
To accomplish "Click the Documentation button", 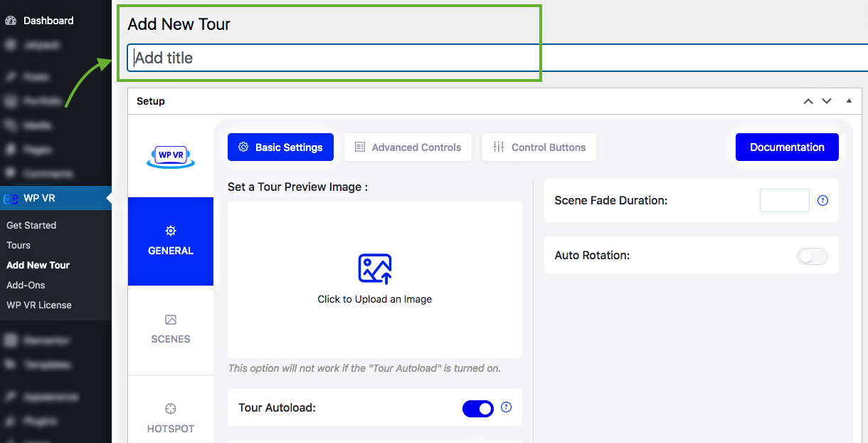I will (x=787, y=147).
